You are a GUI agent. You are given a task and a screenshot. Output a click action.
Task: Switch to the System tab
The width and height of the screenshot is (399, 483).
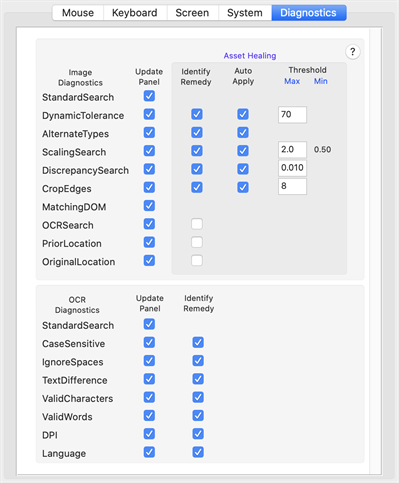click(245, 13)
